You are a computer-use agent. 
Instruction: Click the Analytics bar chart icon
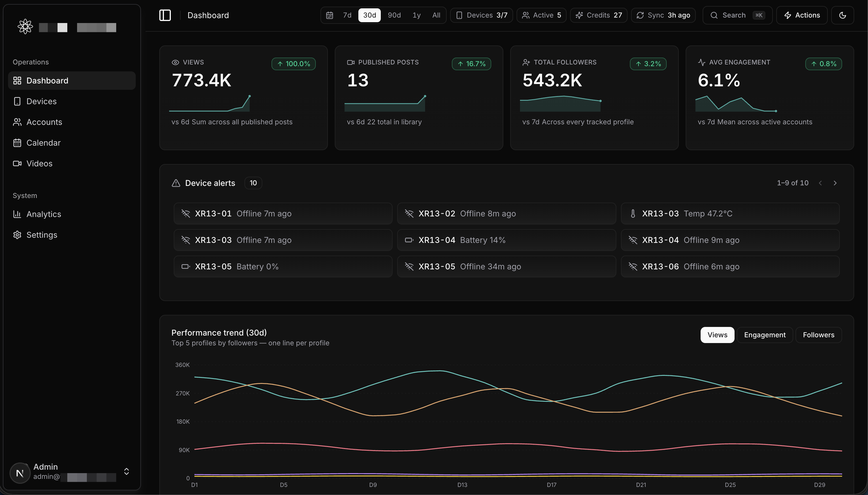click(17, 214)
